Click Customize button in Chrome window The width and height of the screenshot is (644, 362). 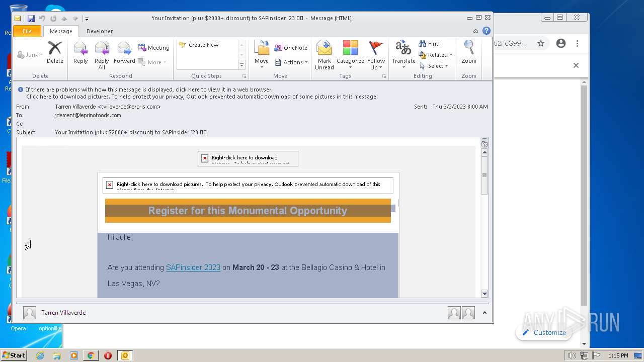pyautogui.click(x=544, y=332)
